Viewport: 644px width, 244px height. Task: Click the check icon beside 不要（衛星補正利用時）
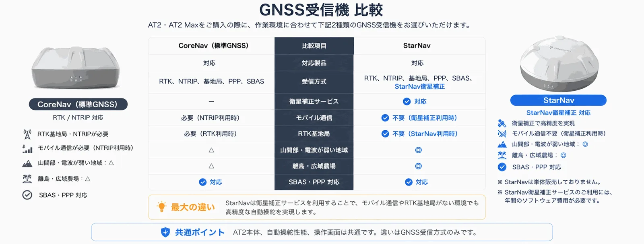[385, 118]
